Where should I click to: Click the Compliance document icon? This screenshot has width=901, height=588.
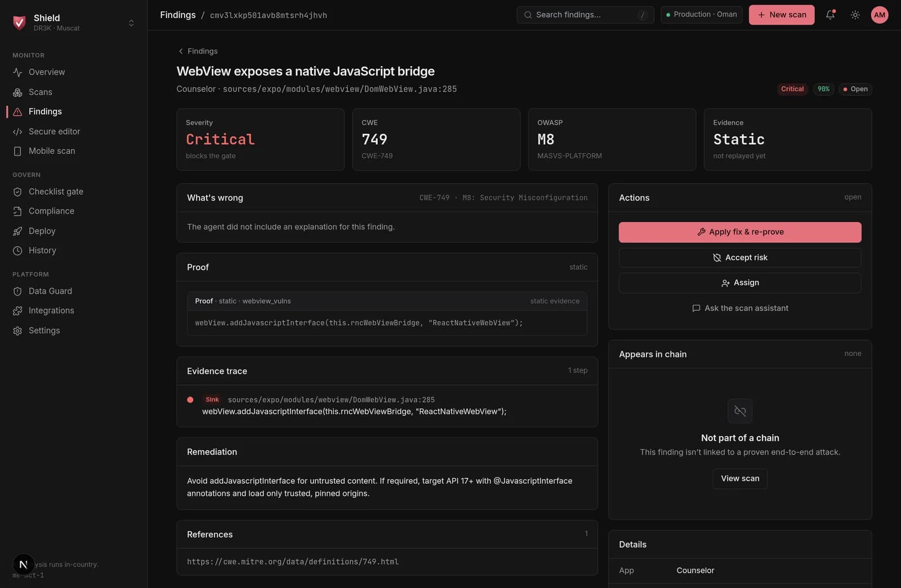(17, 211)
